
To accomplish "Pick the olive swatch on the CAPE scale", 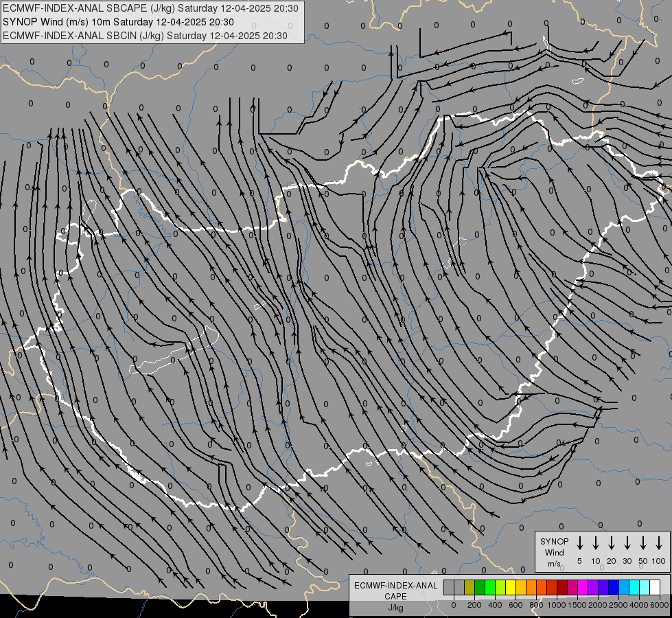I will click(x=470, y=587).
